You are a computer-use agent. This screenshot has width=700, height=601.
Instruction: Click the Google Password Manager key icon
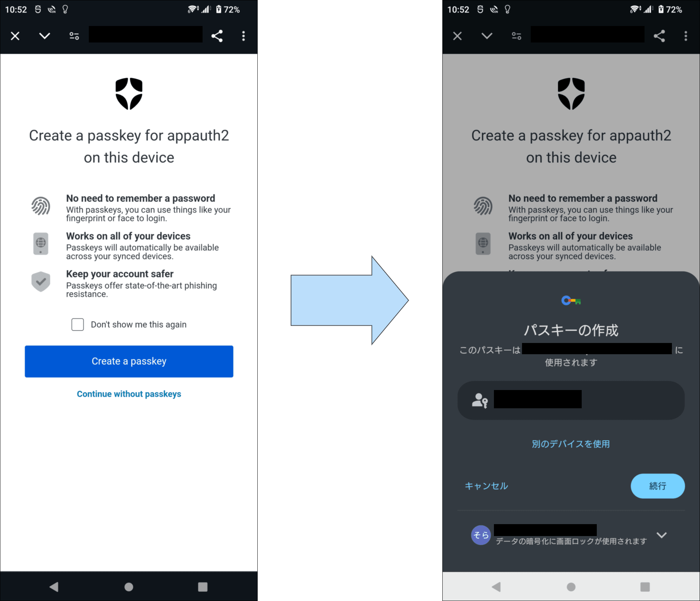click(571, 300)
